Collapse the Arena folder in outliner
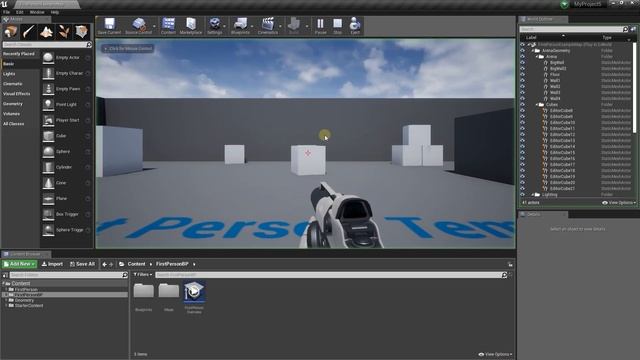This screenshot has height=360, width=640. click(x=537, y=57)
